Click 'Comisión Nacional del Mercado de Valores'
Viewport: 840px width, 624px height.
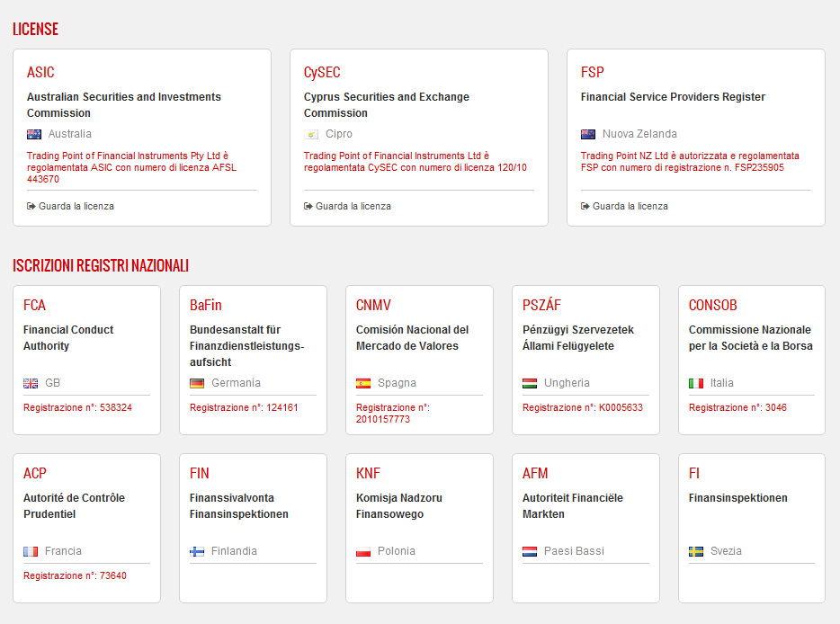coord(413,338)
